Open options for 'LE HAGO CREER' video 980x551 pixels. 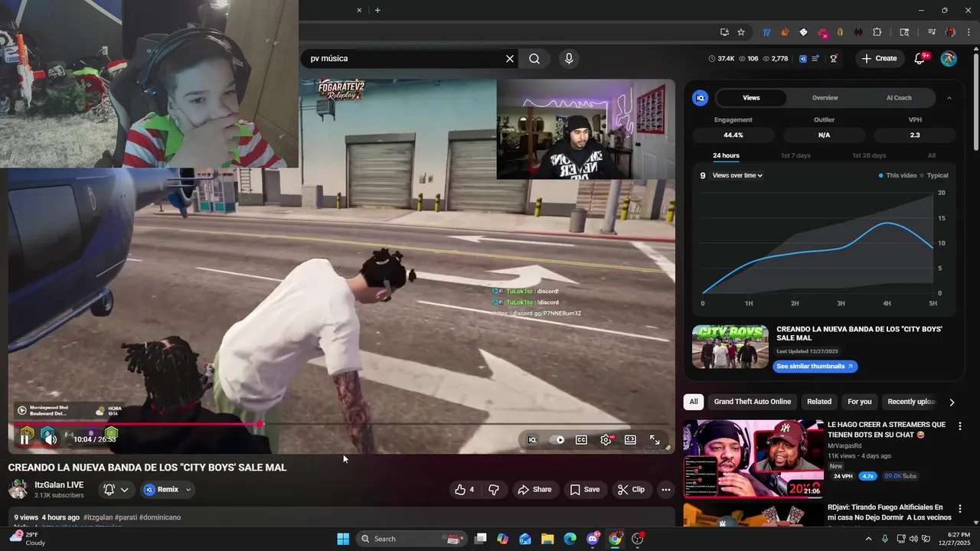tap(960, 426)
